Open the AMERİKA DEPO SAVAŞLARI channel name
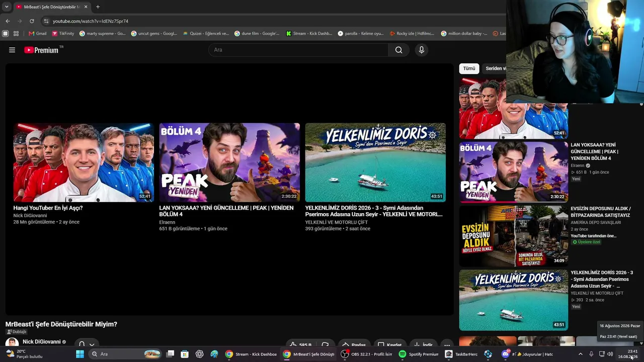 point(596,222)
